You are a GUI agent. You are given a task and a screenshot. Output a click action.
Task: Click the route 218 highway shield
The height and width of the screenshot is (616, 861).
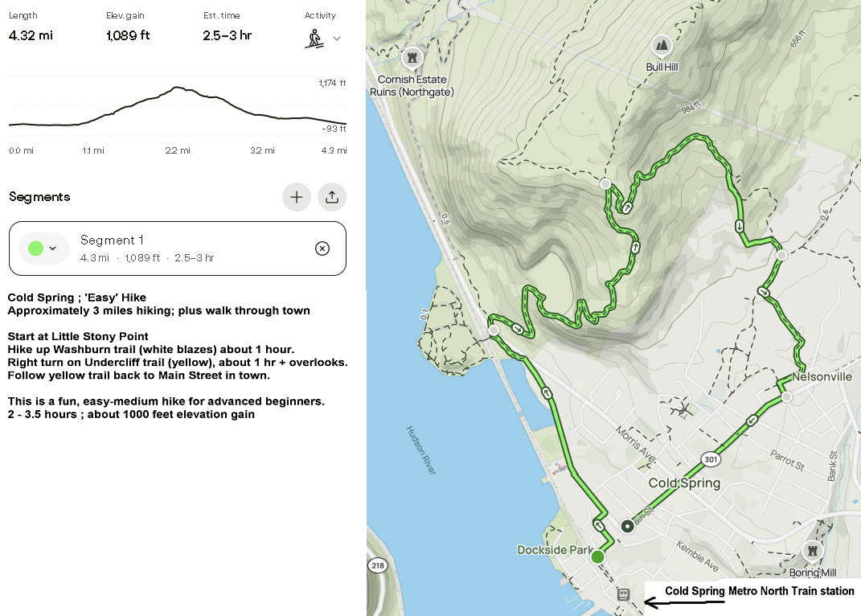pyautogui.click(x=376, y=566)
